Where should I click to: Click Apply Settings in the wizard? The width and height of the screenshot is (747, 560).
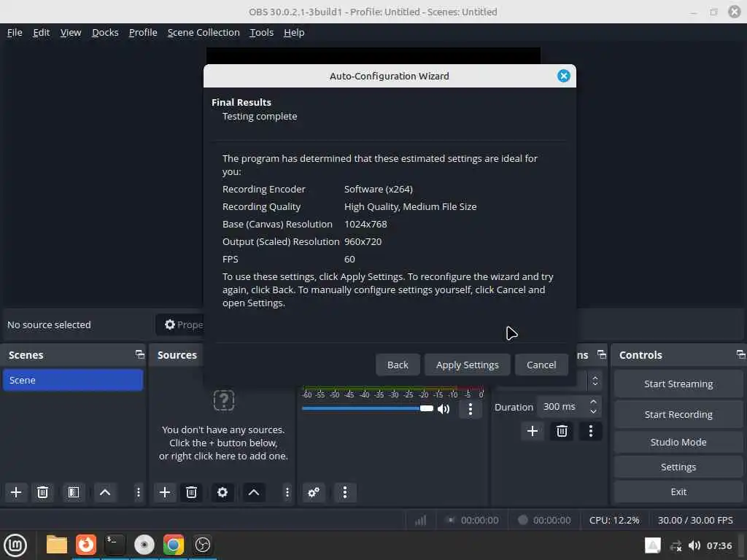[468, 365]
